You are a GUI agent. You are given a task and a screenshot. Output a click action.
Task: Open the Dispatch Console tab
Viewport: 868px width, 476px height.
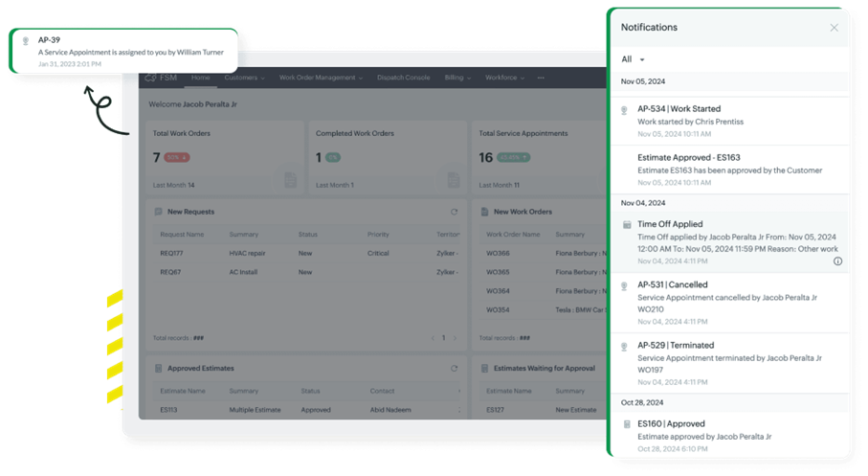coord(405,78)
